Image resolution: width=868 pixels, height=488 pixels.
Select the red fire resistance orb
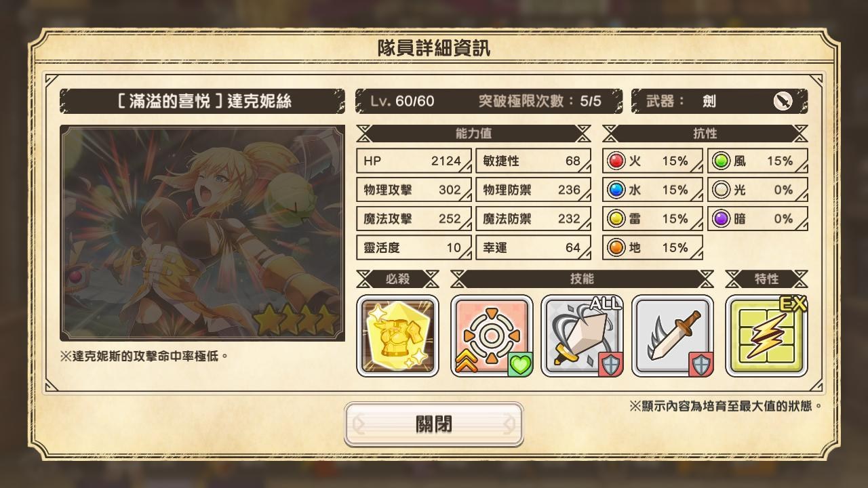tap(616, 161)
